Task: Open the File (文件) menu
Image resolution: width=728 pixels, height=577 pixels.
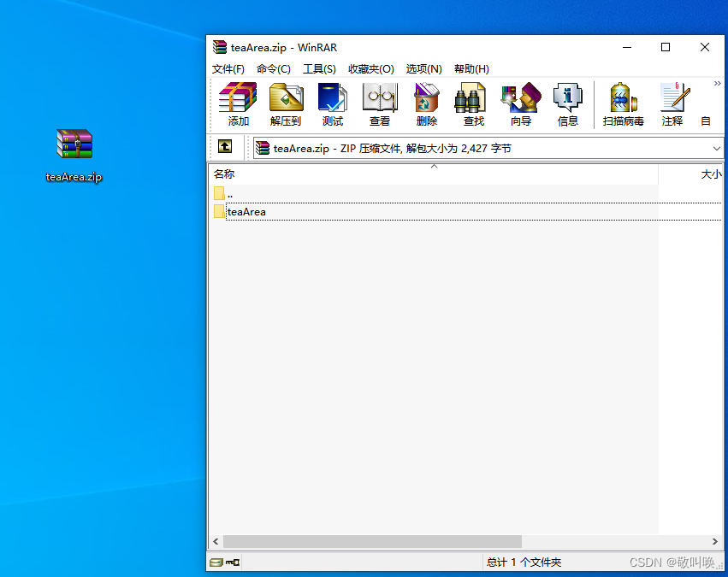Action: pyautogui.click(x=228, y=69)
